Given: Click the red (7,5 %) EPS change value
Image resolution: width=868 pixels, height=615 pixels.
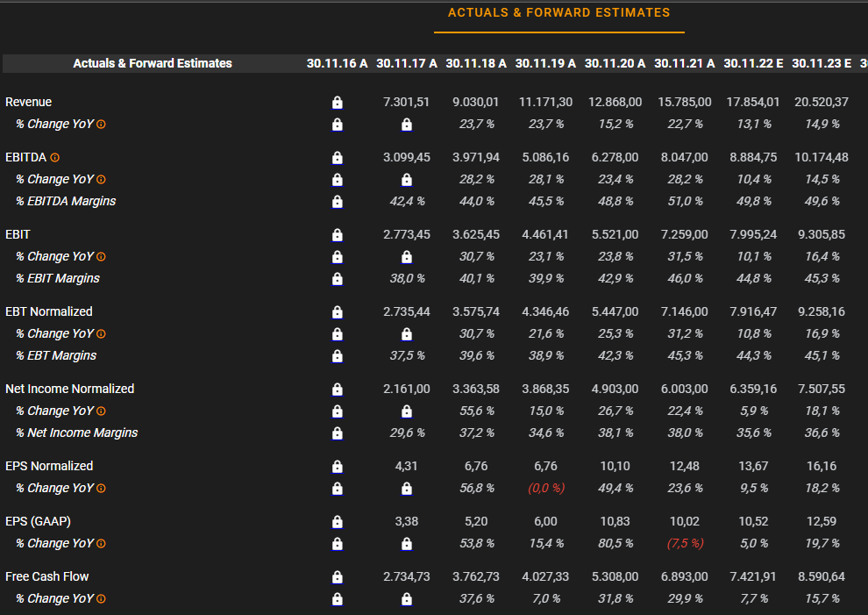Looking at the screenshot, I should point(685,544).
